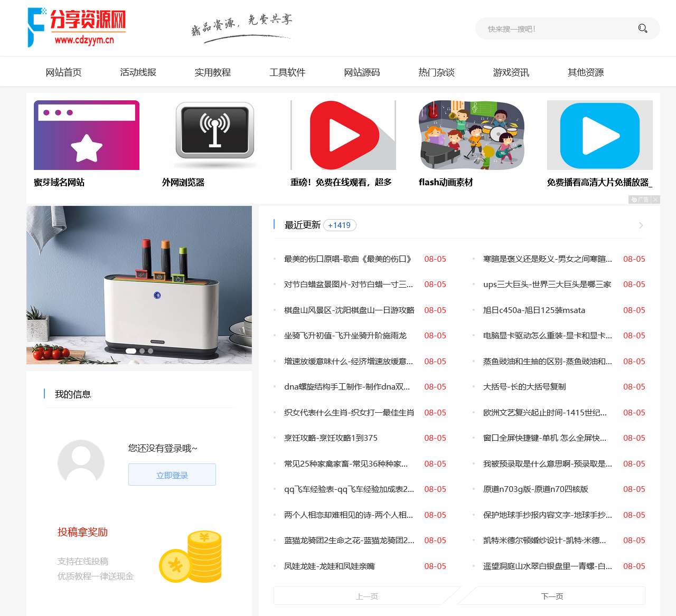Click the 上一页 previous page button

pos(367,596)
